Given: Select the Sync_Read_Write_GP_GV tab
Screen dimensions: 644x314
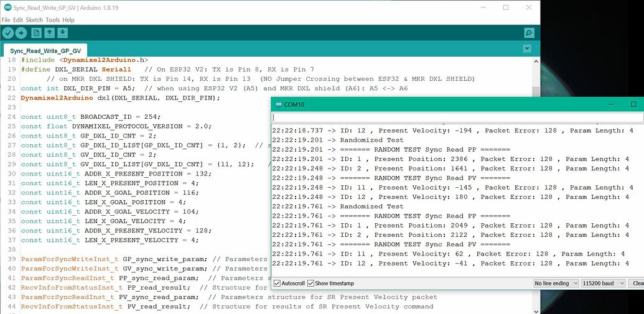Looking at the screenshot, I should (x=45, y=51).
